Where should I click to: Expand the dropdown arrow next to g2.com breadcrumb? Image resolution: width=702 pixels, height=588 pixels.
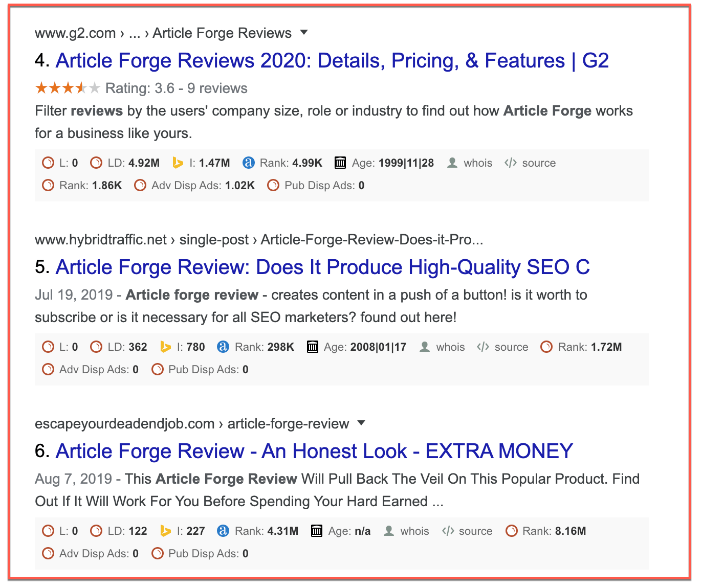pos(304,32)
